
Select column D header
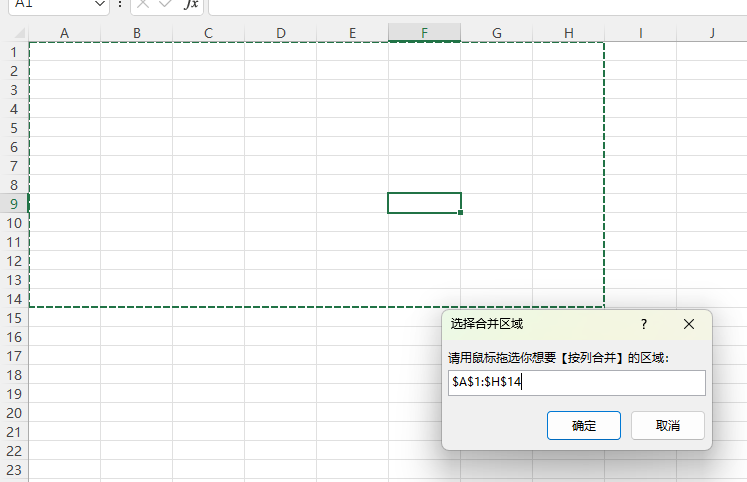[281, 33]
